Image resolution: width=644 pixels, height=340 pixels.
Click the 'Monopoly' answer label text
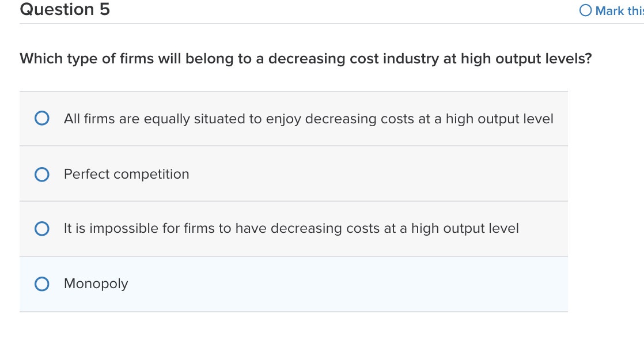tap(96, 284)
